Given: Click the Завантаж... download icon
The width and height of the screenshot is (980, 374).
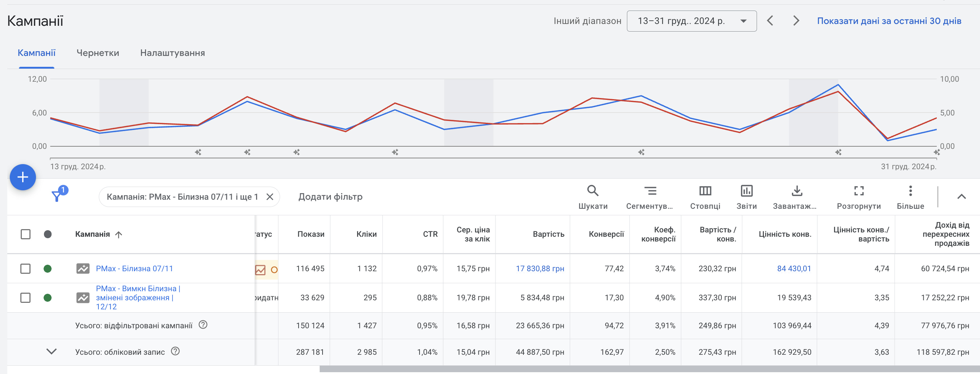Looking at the screenshot, I should pyautogui.click(x=797, y=191).
